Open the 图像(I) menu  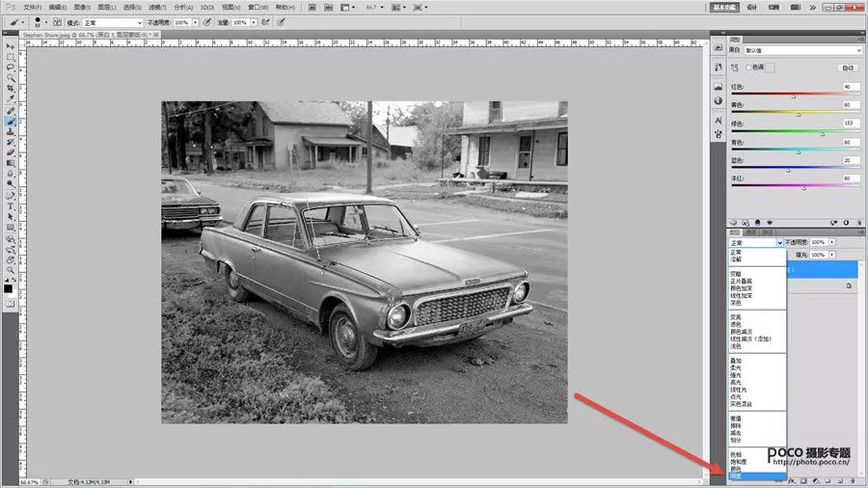83,7
